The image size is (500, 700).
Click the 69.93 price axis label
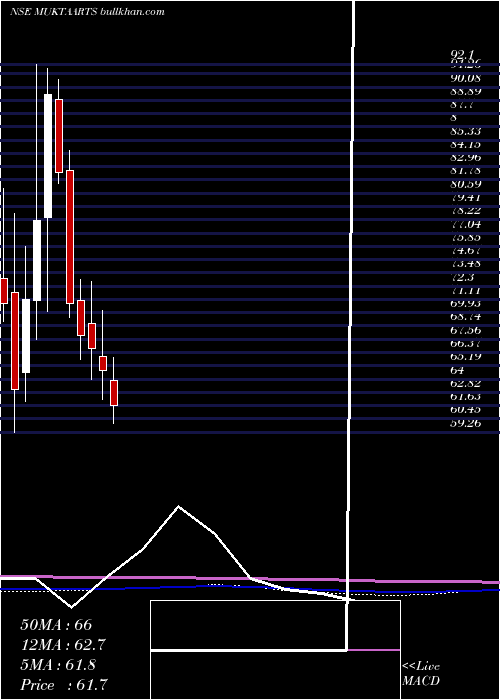465,304
